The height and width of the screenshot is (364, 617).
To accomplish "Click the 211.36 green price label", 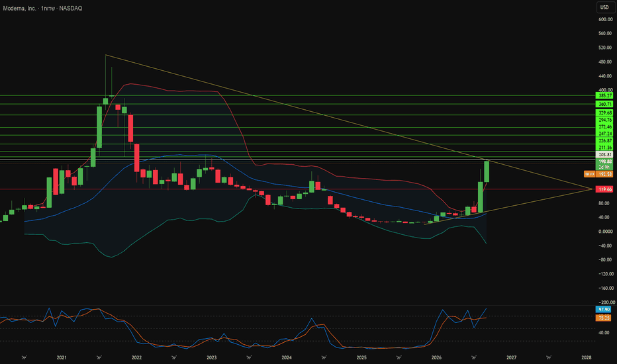I will tap(604, 148).
